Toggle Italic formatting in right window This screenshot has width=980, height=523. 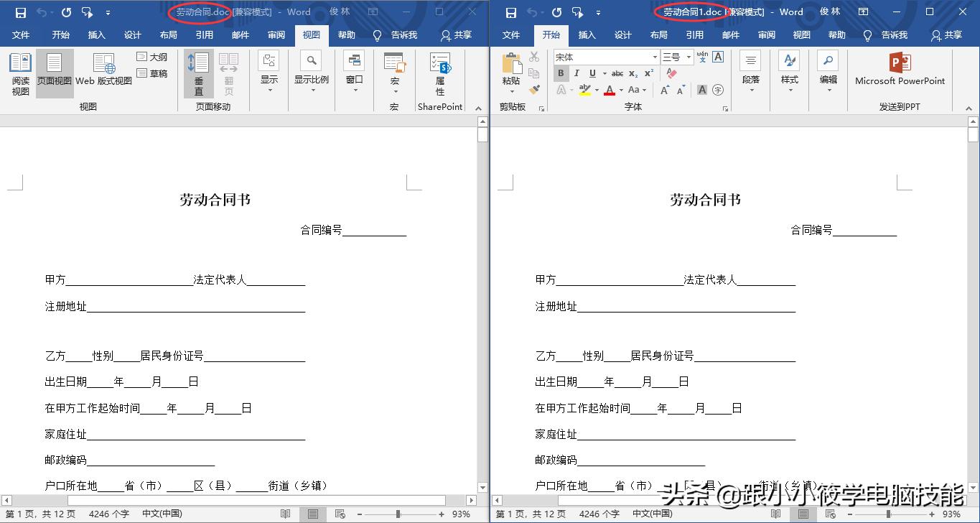pyautogui.click(x=577, y=73)
